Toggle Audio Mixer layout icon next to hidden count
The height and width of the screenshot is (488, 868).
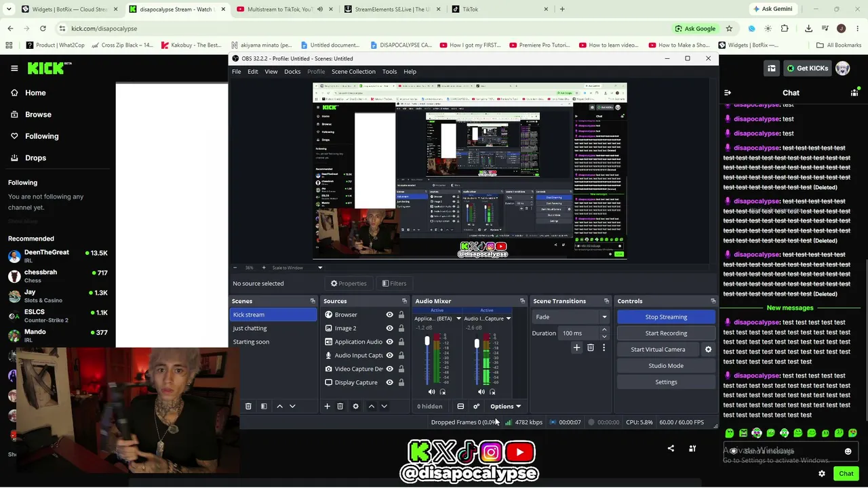coord(460,406)
